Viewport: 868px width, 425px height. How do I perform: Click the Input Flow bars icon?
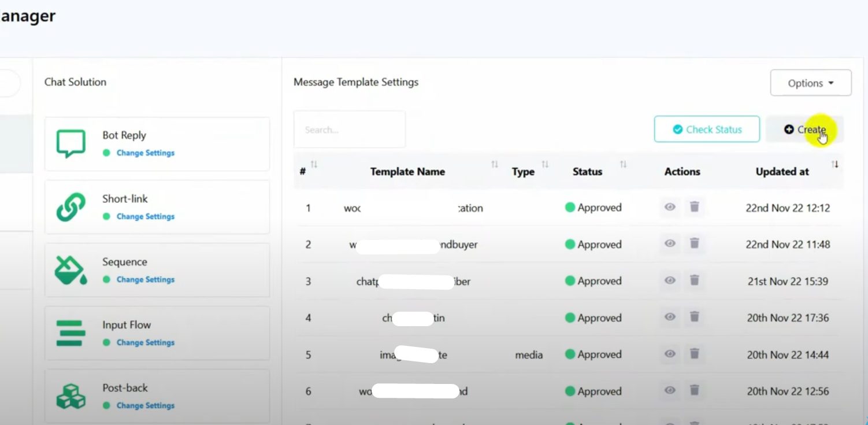(x=71, y=333)
